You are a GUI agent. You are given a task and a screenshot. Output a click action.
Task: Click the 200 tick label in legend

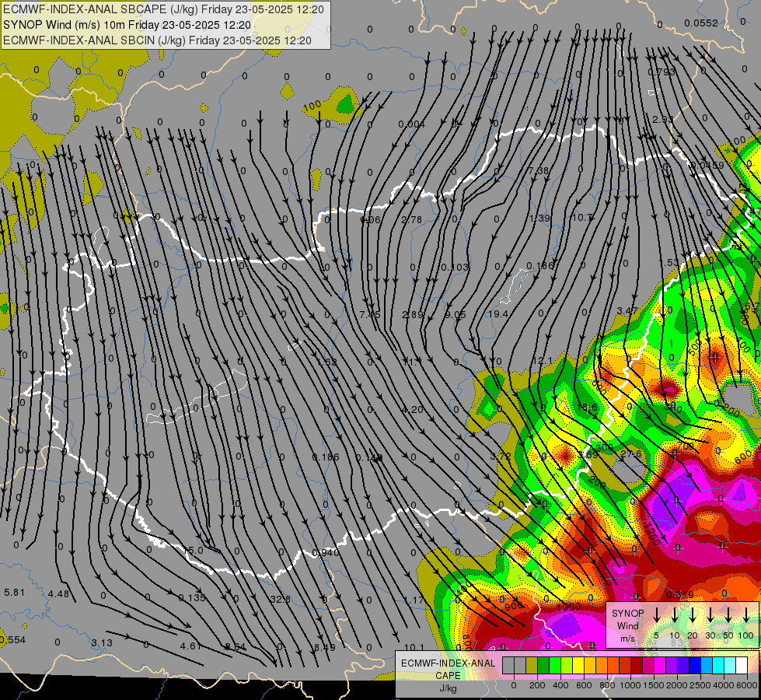pos(537,685)
